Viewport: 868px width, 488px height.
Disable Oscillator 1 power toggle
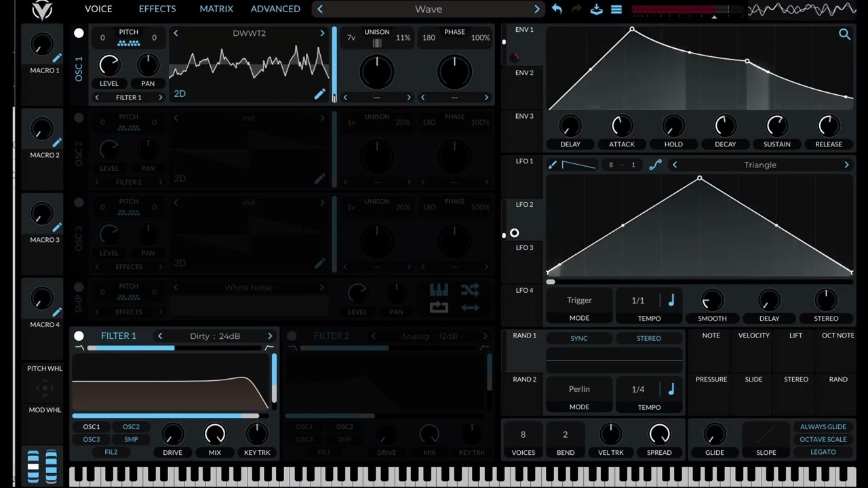(x=79, y=33)
